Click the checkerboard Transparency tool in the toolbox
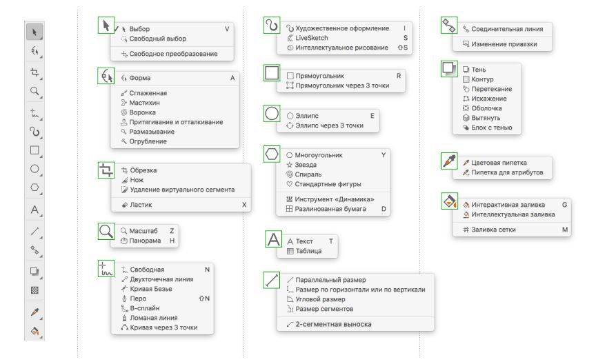This screenshot has width=596, height=364. 34,291
